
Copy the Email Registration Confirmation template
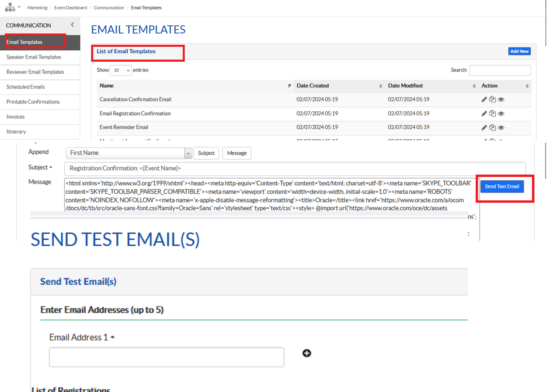tap(492, 114)
